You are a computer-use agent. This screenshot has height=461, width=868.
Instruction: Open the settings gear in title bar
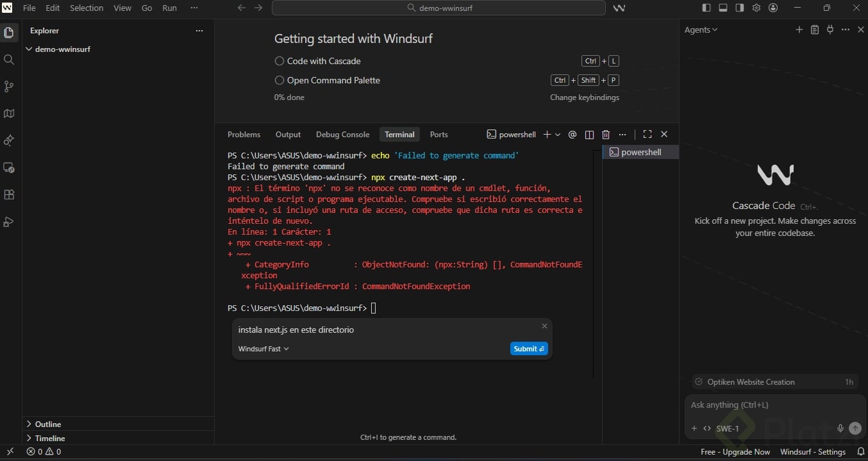tap(756, 8)
